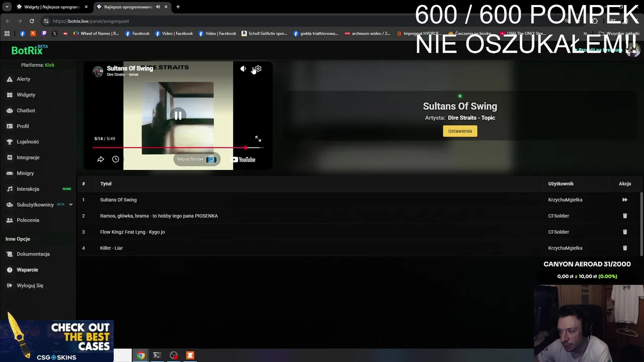Reload the botrix.live page
The width and height of the screenshot is (644, 362).
32,21
